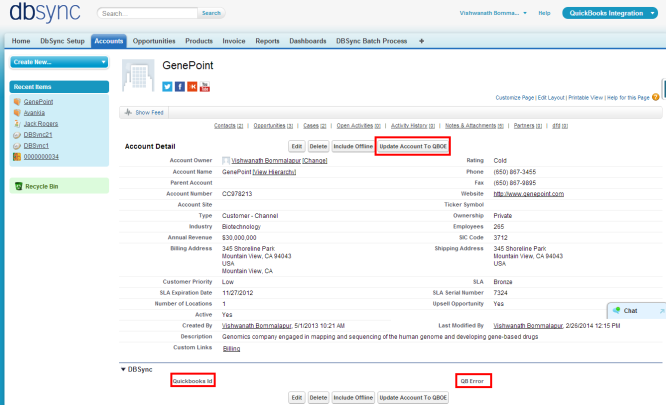Screen dimensions: 666x405
Task: Open the View Hierarchy link
Action: [x=291, y=172]
